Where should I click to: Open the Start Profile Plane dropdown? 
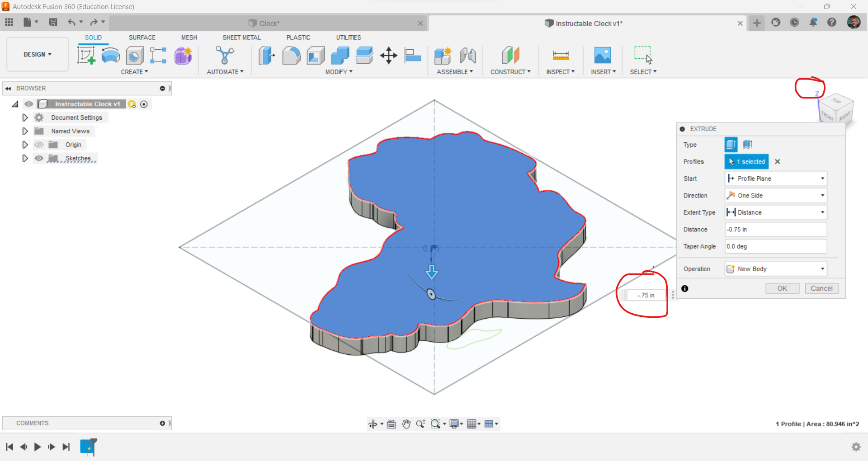776,179
